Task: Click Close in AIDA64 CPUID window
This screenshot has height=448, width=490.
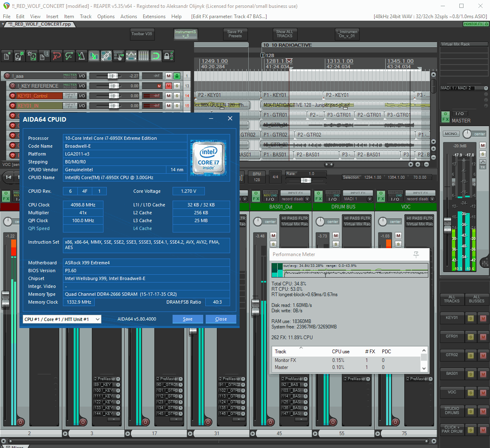Action: tap(221, 319)
